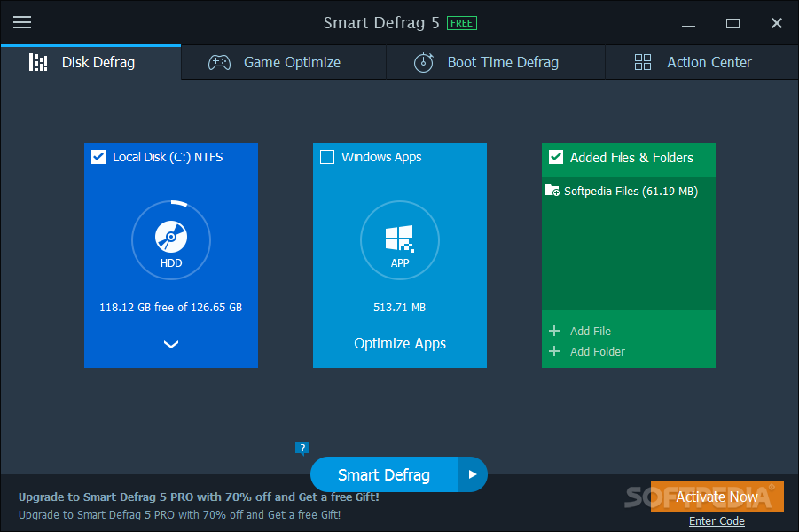The height and width of the screenshot is (532, 799).
Task: Uncheck the Local Disk (C:) NTFS checkbox
Action: (98, 157)
